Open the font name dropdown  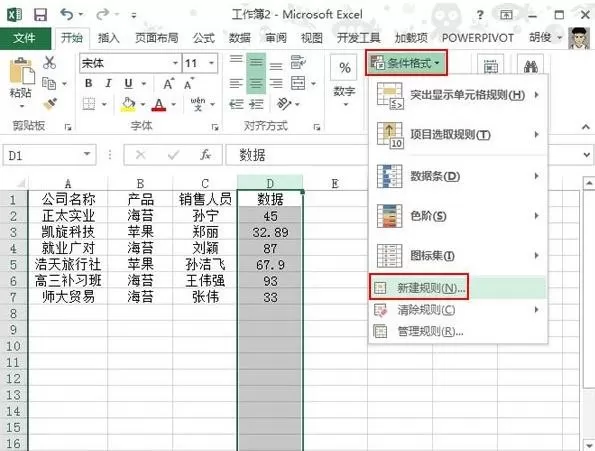[x=175, y=63]
